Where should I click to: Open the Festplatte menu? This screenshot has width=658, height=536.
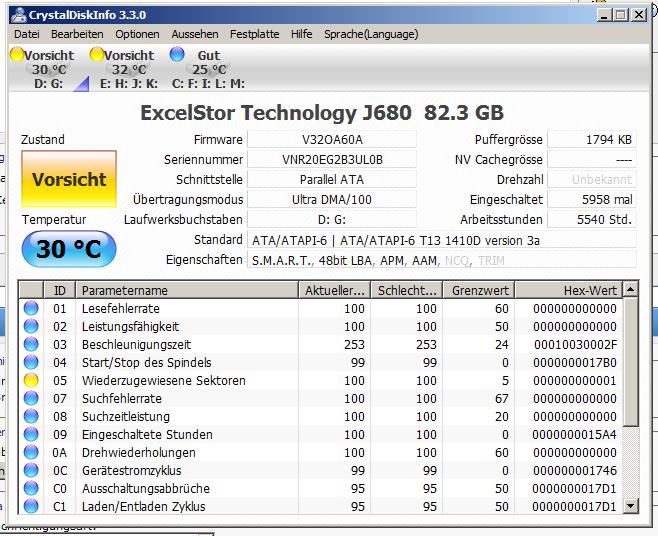tap(254, 34)
